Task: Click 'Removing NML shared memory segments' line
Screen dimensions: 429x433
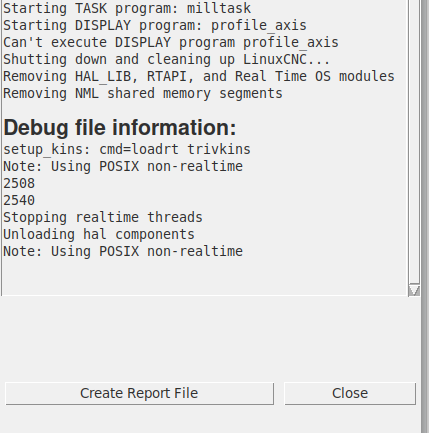Action: tap(143, 93)
